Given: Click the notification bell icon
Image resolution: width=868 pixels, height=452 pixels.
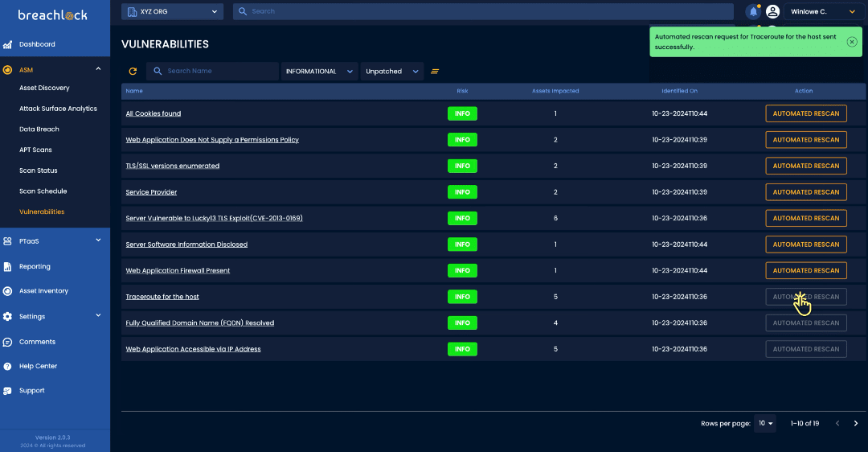Looking at the screenshot, I should pyautogui.click(x=753, y=11).
